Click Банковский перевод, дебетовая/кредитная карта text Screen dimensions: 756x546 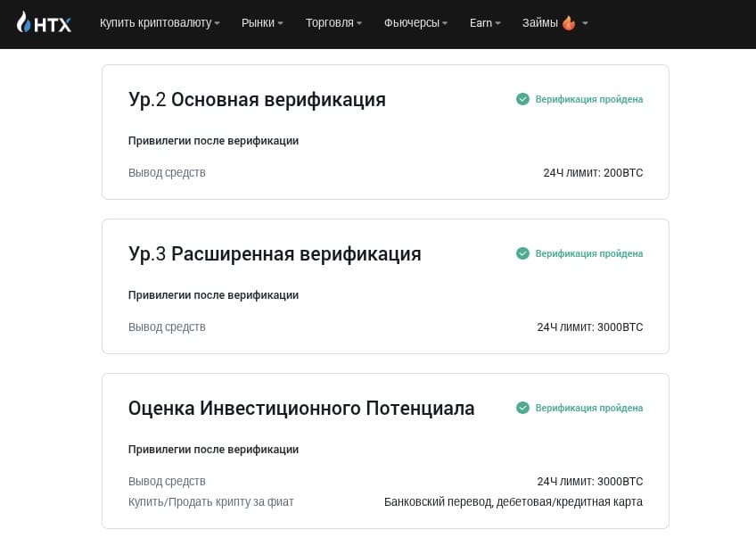tap(514, 502)
